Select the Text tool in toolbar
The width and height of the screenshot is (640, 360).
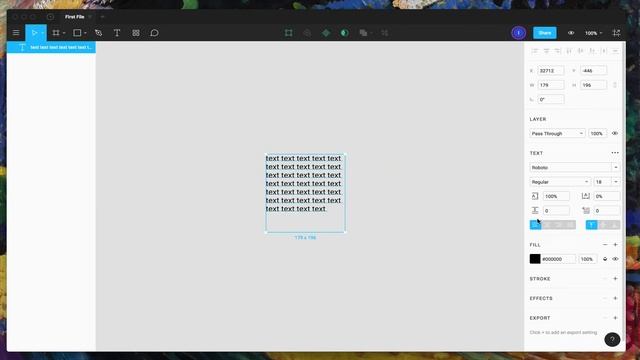coord(117,33)
